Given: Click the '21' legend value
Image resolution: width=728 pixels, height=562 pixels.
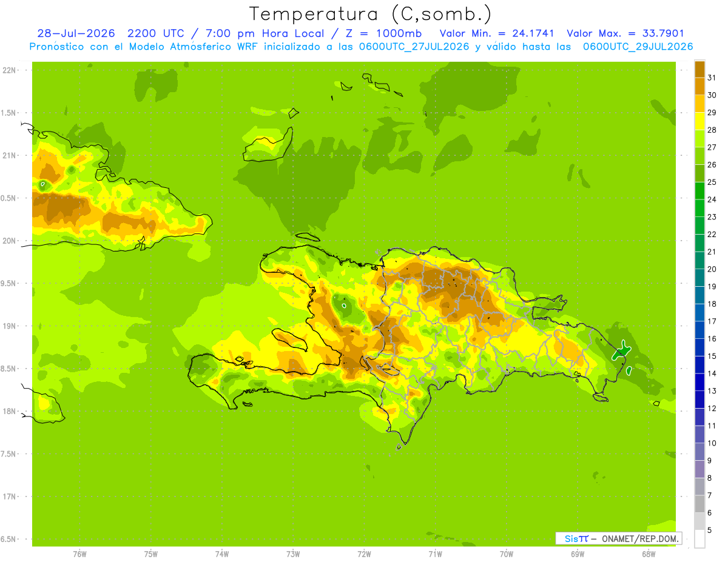Looking at the screenshot, I should (712, 252).
